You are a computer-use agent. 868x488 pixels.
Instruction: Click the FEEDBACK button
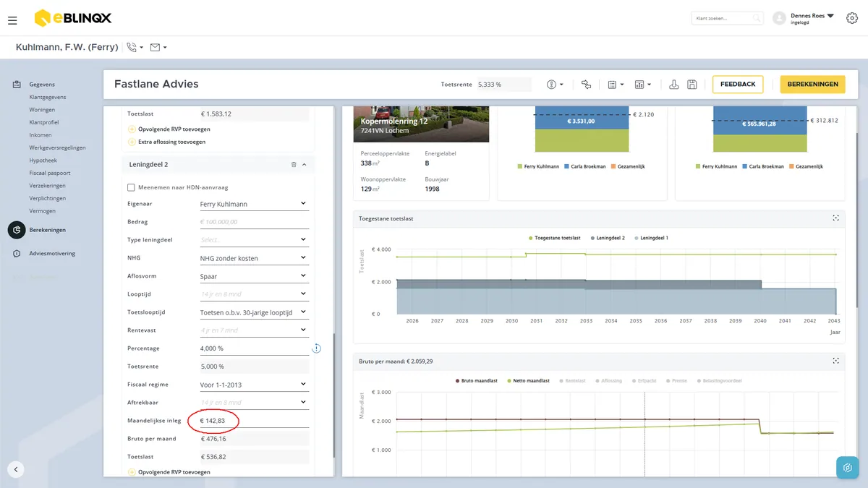(x=738, y=85)
